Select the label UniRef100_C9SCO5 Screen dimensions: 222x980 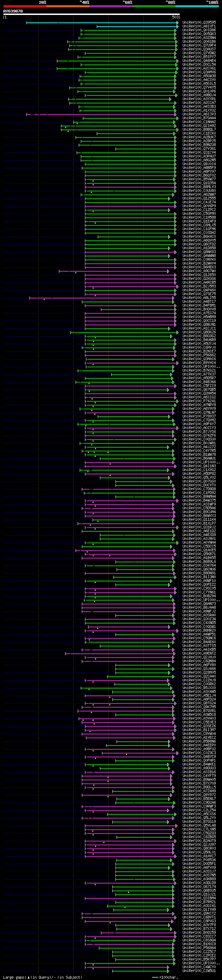point(199,588)
